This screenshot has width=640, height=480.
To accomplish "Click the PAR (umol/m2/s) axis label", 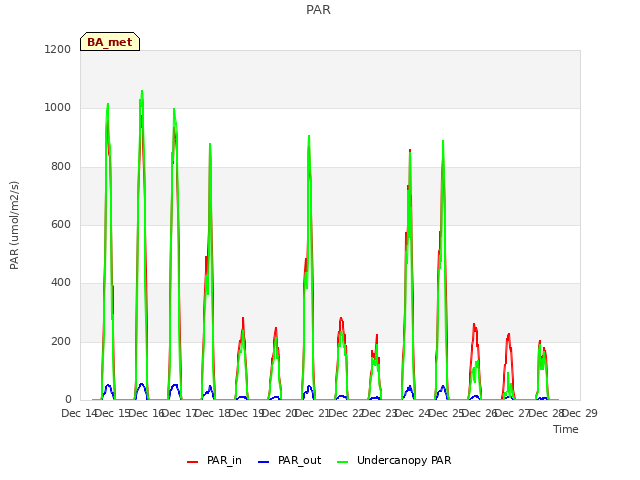I will (14, 225).
